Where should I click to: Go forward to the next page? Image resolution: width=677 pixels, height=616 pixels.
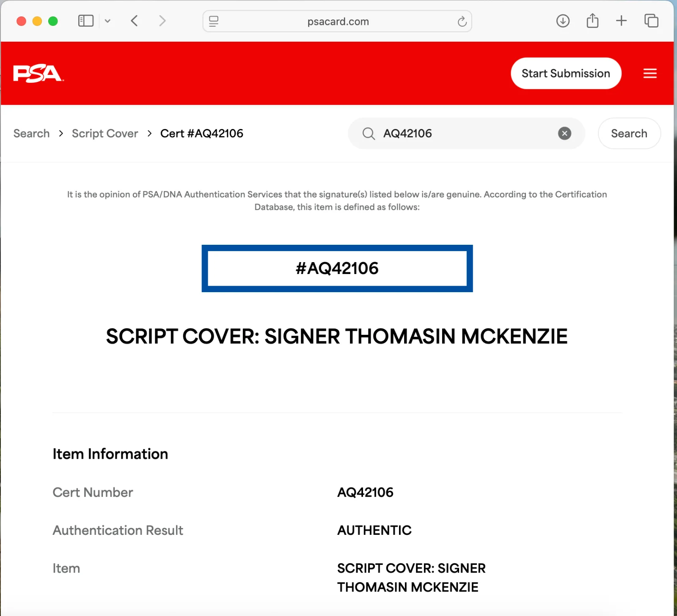click(x=162, y=21)
